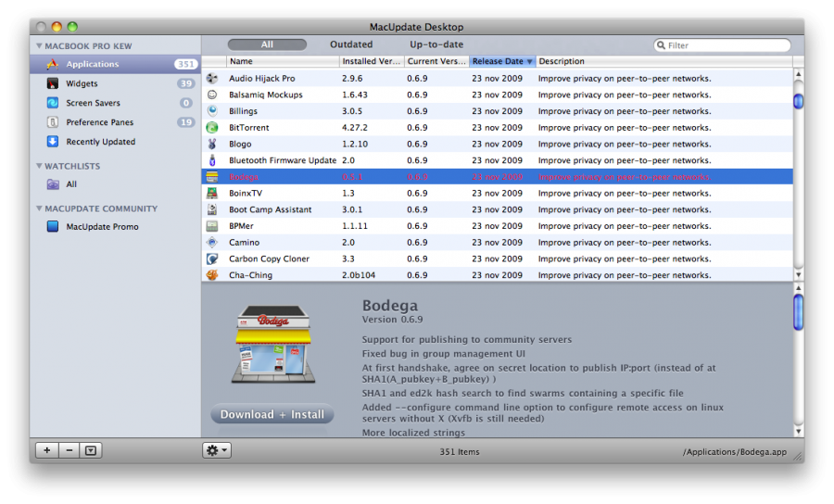The width and height of the screenshot is (834, 504).
Task: Switch to the Up-to-date tab
Action: (436, 44)
